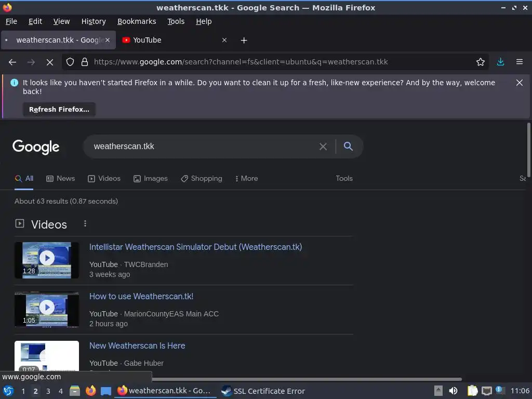Switch to the YouTube tab
Screen dimensions: 532x399
(175, 40)
